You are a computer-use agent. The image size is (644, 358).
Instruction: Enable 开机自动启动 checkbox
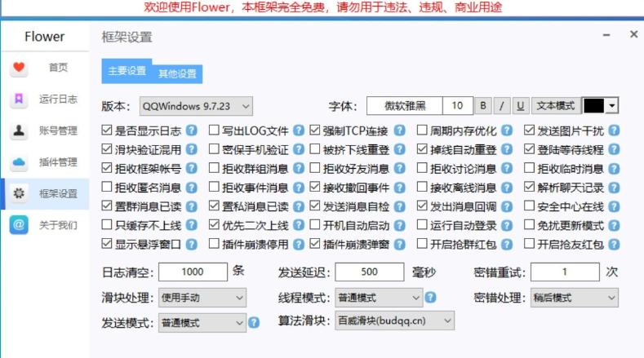(x=315, y=225)
